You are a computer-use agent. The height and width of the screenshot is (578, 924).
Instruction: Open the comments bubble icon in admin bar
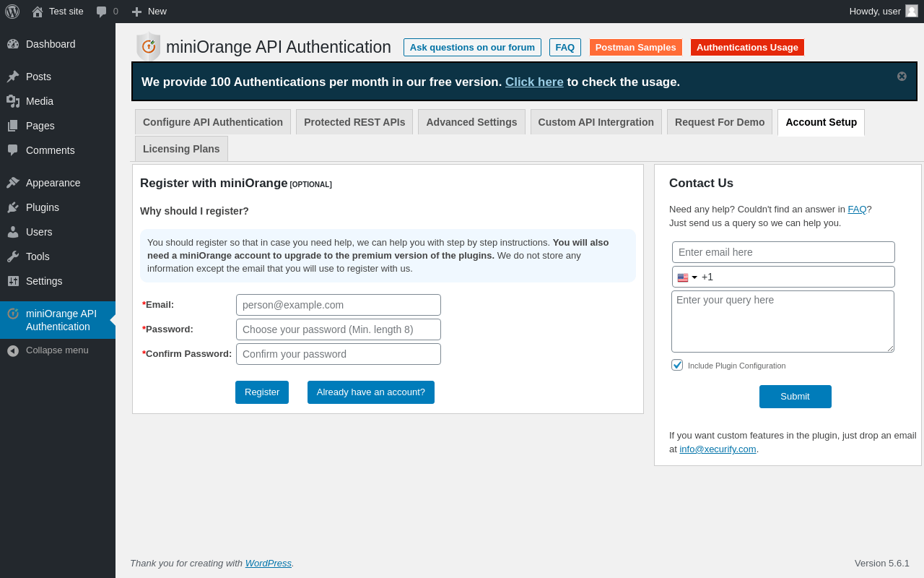tap(101, 12)
